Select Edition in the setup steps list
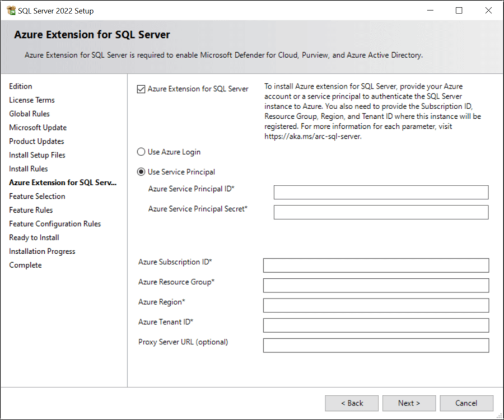504x420 pixels. pos(20,86)
